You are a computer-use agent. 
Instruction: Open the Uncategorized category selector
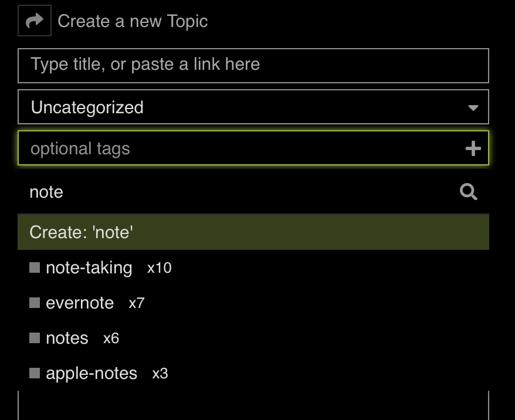(253, 107)
